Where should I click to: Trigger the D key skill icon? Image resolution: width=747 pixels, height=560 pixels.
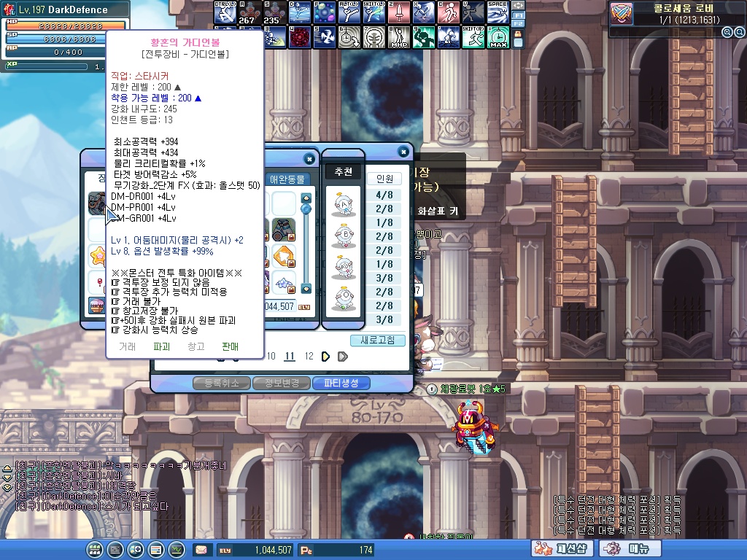(300, 12)
